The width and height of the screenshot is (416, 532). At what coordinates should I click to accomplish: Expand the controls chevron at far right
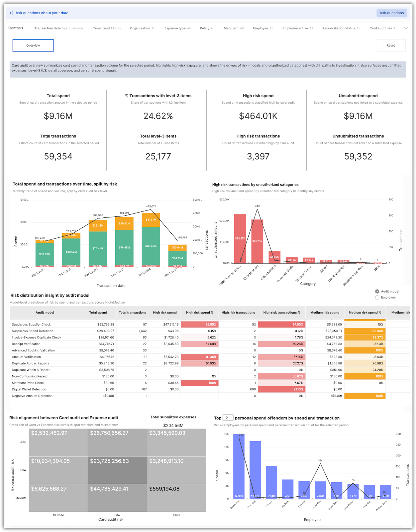[x=406, y=28]
